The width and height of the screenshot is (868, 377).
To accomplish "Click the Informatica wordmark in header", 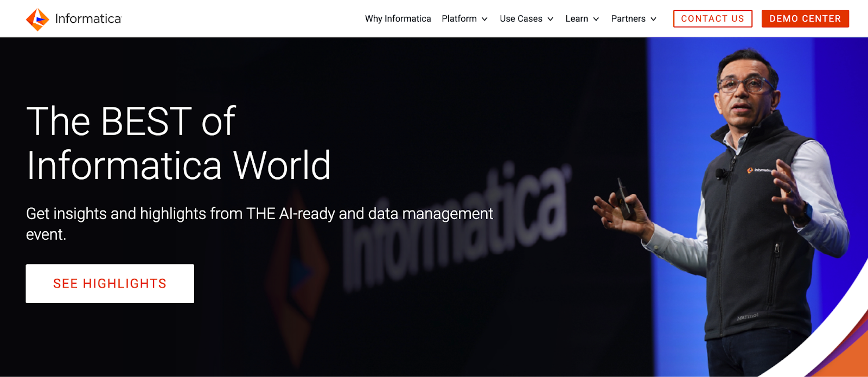I will click(x=88, y=19).
